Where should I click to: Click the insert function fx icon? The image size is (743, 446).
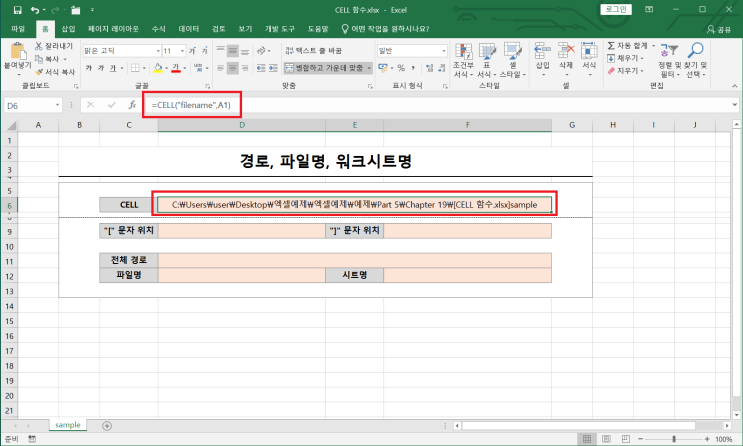(132, 105)
